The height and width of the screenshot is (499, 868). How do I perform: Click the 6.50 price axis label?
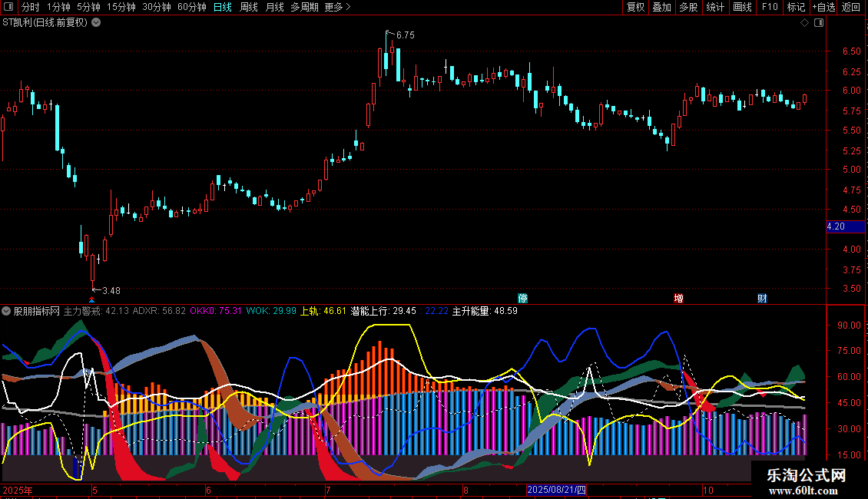tap(851, 51)
